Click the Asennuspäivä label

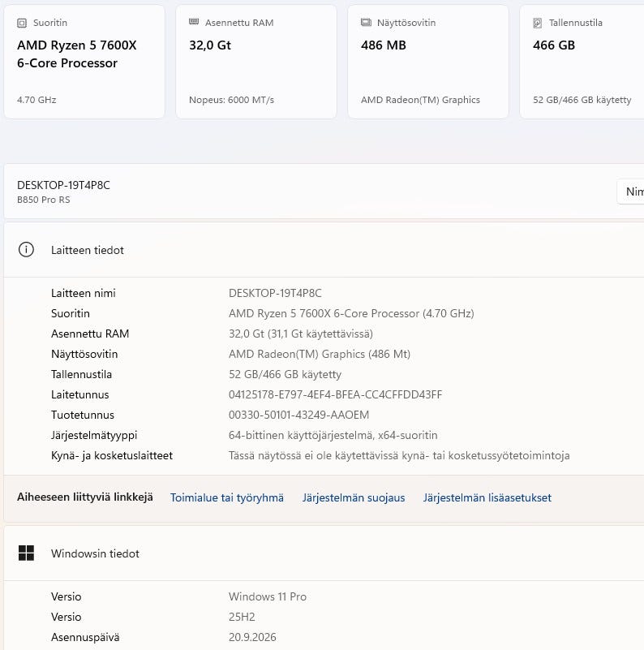[85, 637]
